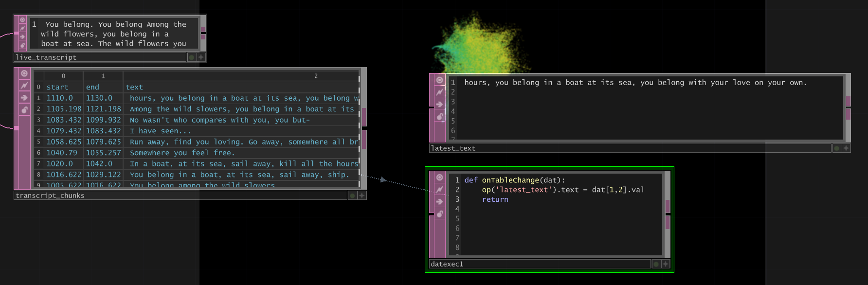
Task: Click the plus icon beside transcript_chunks name
Action: coord(362,196)
